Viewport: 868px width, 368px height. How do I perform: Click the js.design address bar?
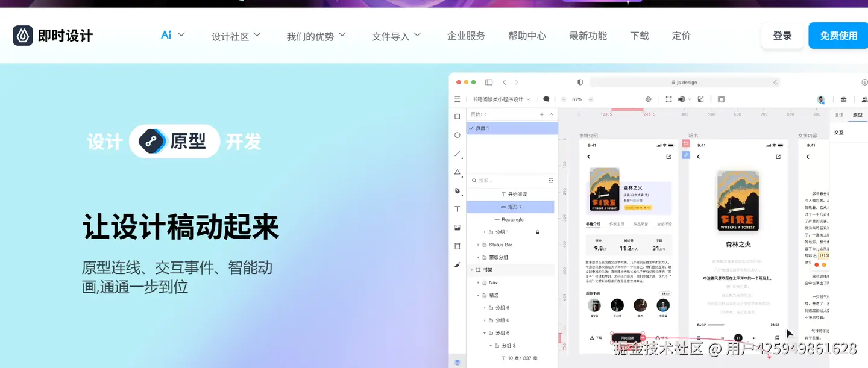click(684, 82)
